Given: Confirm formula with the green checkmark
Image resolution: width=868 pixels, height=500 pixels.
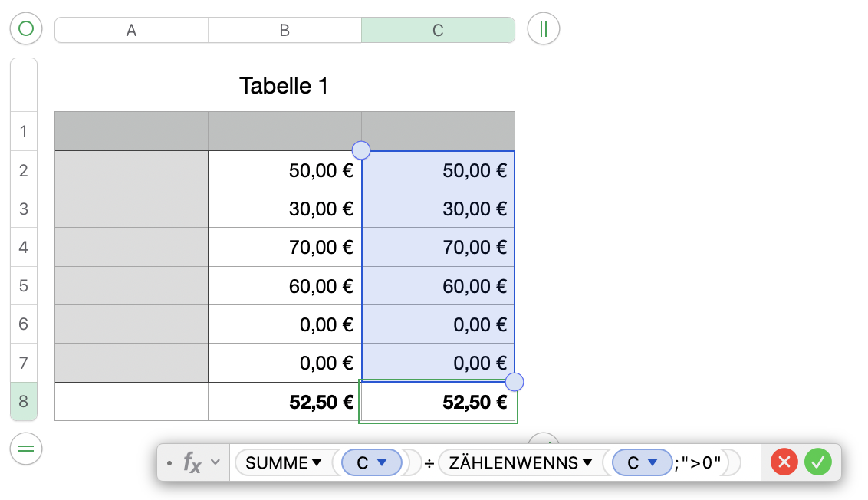Looking at the screenshot, I should (818, 462).
